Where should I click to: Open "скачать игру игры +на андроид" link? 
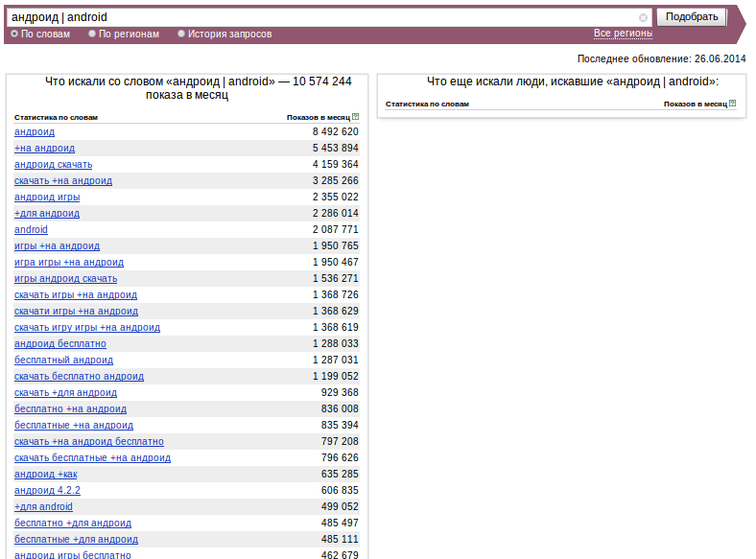pos(87,327)
